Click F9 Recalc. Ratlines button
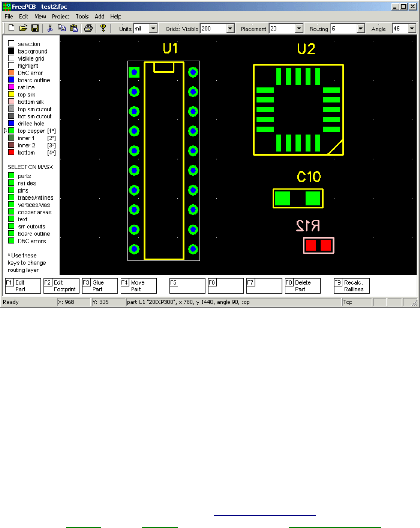 pos(352,286)
